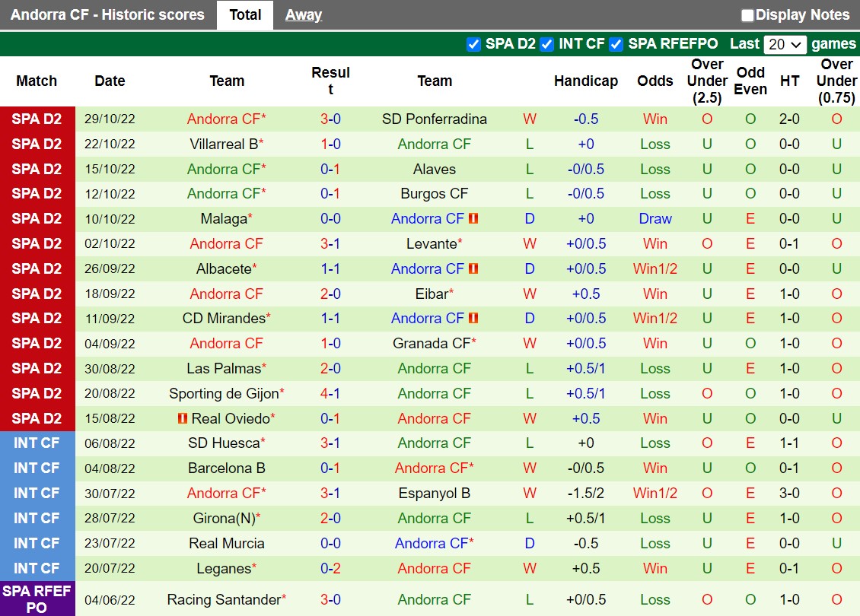Image resolution: width=860 pixels, height=616 pixels.
Task: Click the Over Under (0.75) column header
Action: pos(836,81)
